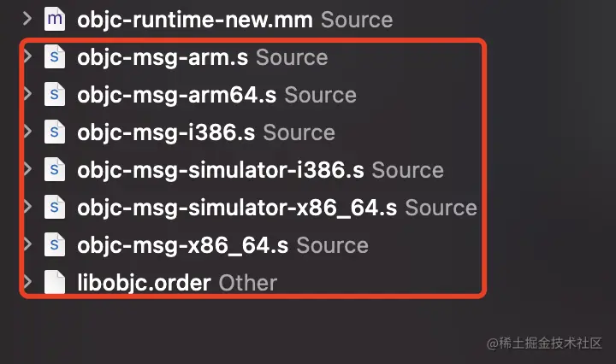Click the objc-msg-x86_64.s file icon

click(55, 245)
